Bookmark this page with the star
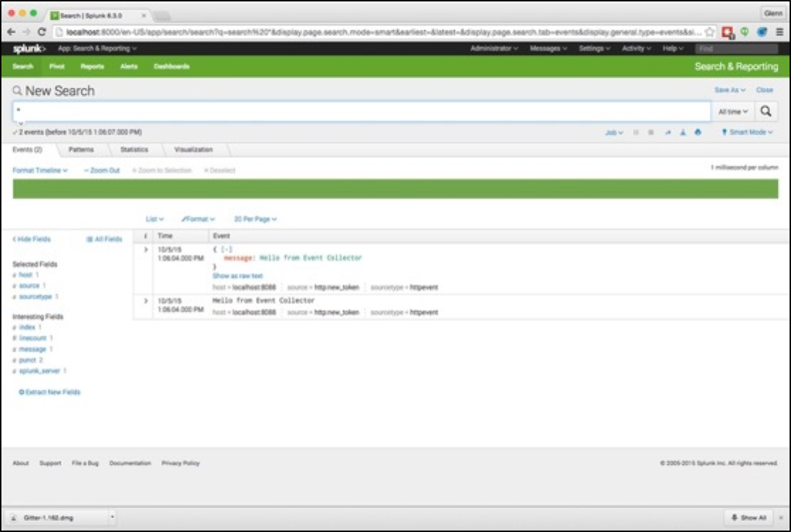 pos(709,31)
